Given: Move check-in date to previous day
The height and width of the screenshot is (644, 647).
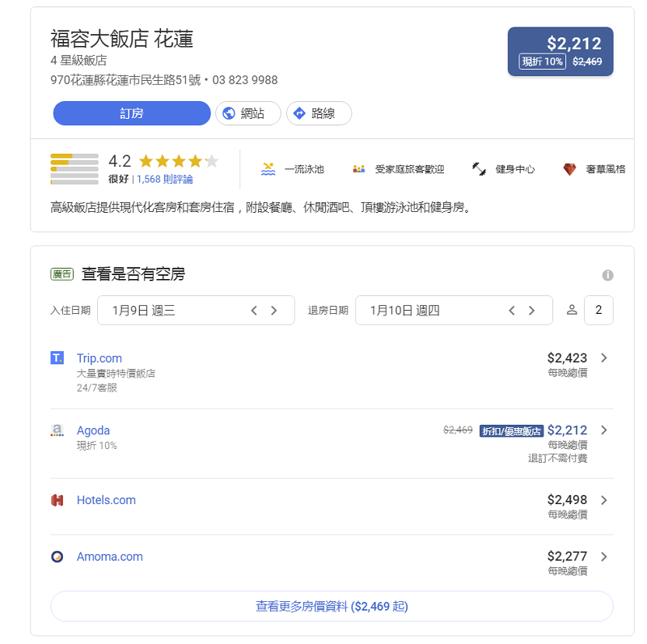Looking at the screenshot, I should [x=254, y=311].
